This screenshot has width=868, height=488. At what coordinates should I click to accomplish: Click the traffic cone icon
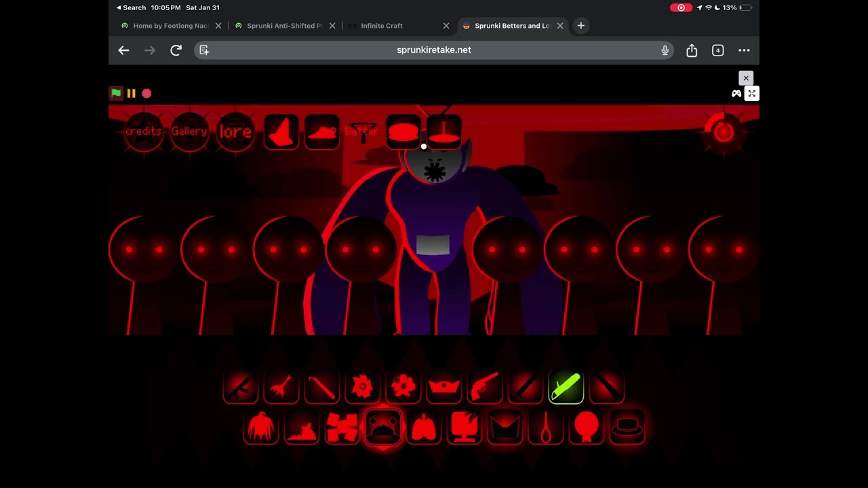281,131
